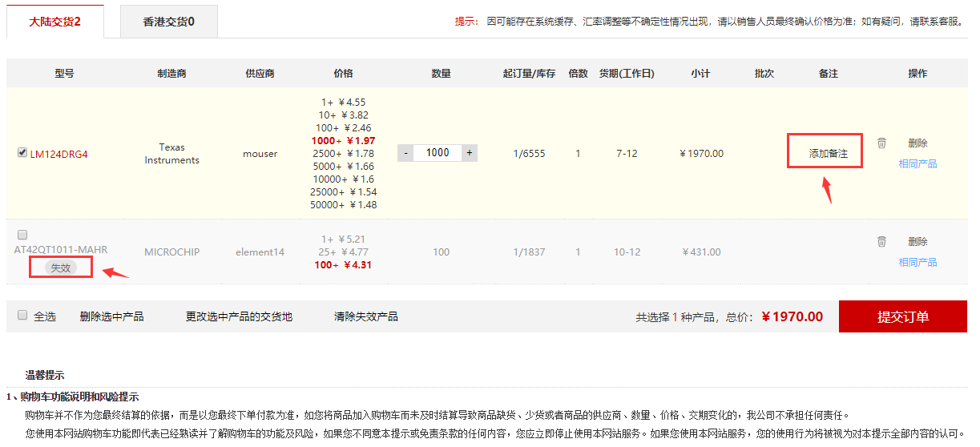This screenshot has height=447, width=980.
Task: Click the AT42QT1011-MAHR model text
Action: pyautogui.click(x=61, y=250)
